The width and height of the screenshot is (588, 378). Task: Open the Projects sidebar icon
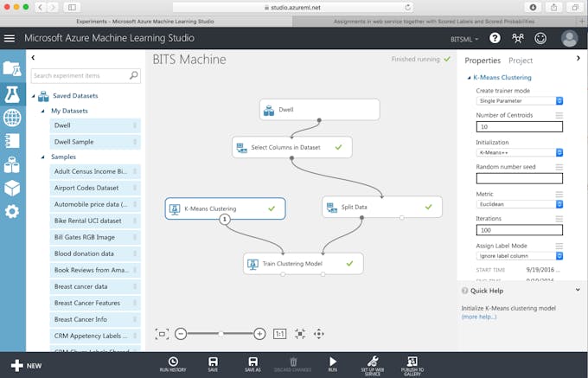tap(12, 68)
